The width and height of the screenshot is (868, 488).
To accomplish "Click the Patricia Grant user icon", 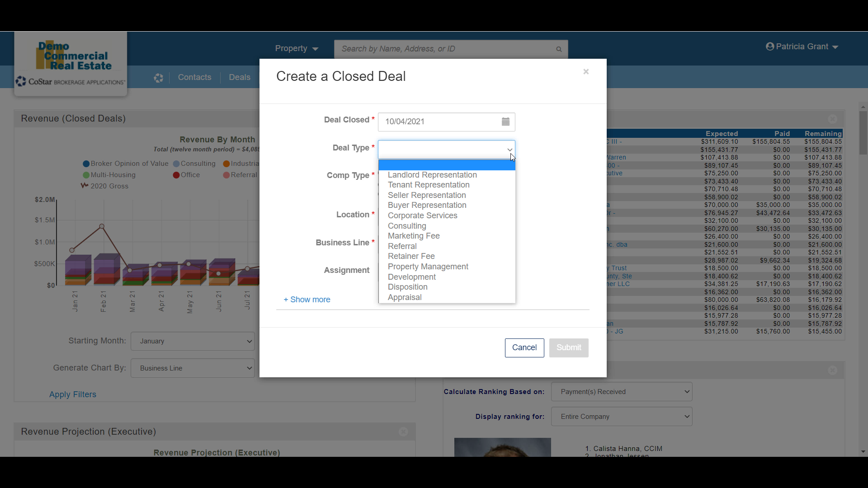I will point(770,47).
